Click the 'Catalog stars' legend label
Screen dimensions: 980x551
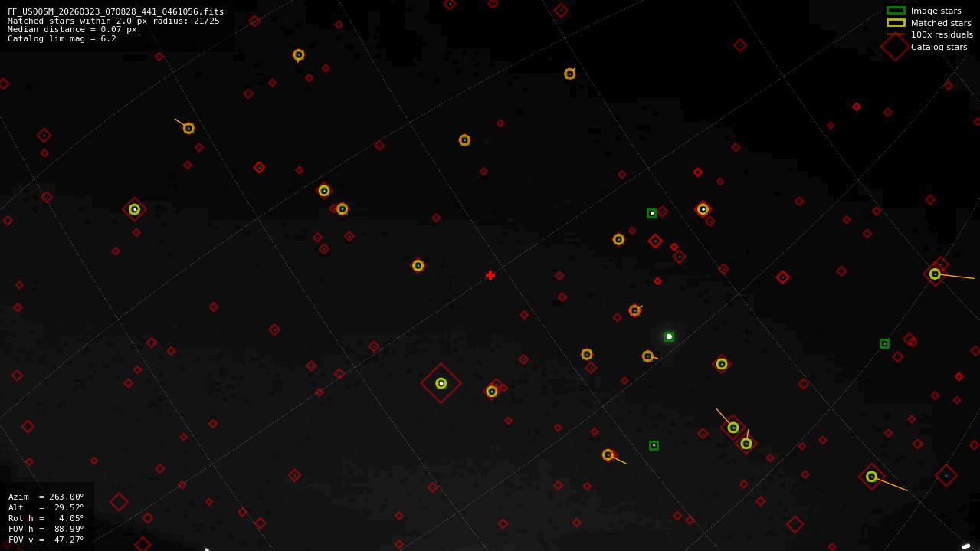tap(939, 47)
